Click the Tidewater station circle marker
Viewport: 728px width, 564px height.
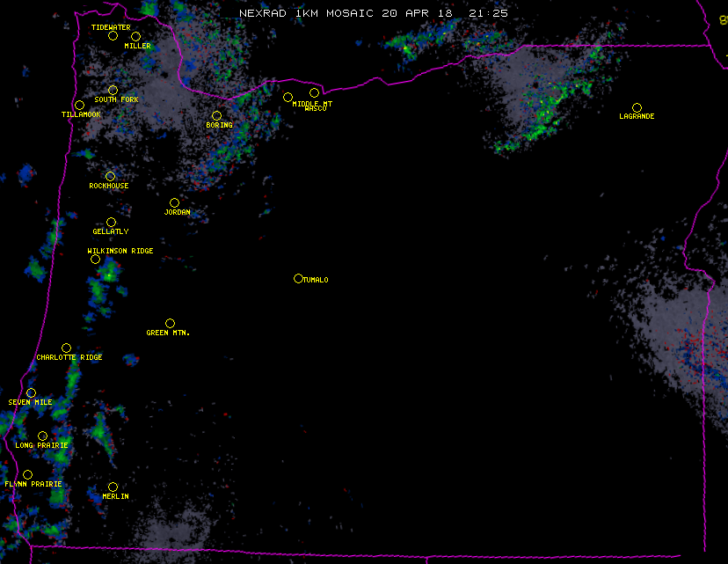113,35
